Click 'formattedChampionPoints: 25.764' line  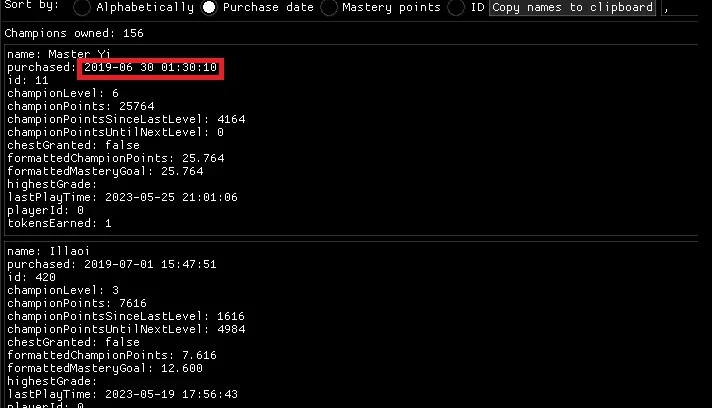[116, 158]
